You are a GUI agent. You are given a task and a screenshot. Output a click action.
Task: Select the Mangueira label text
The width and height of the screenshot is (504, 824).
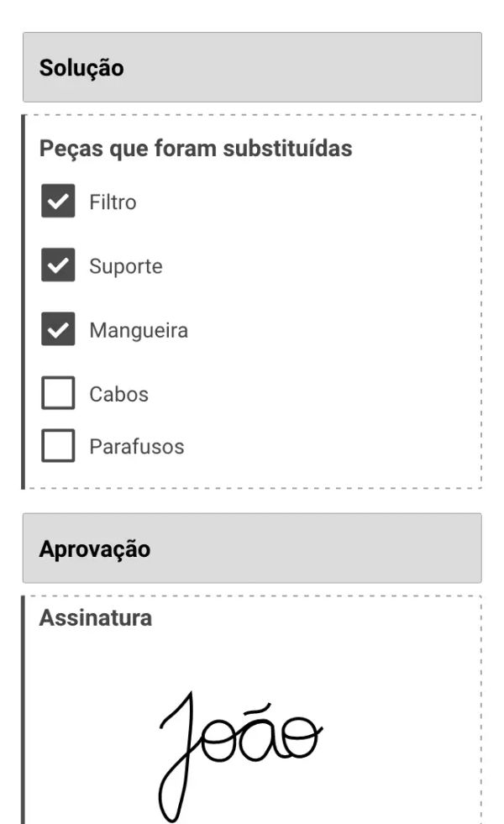(139, 331)
